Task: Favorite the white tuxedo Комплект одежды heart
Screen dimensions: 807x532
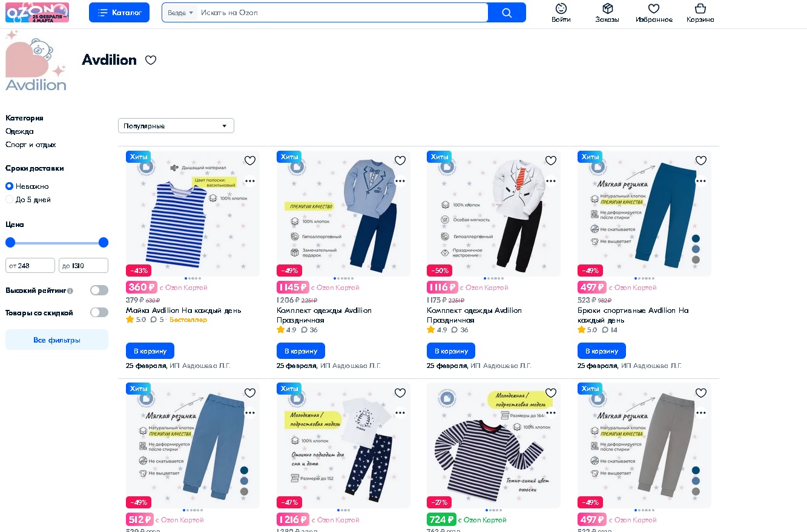Action: click(550, 160)
